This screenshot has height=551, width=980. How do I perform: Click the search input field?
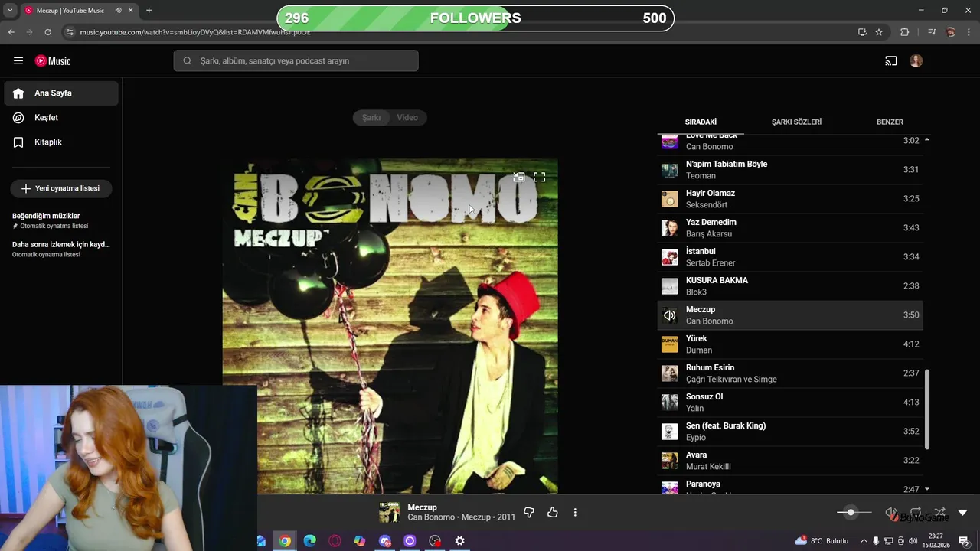[296, 61]
